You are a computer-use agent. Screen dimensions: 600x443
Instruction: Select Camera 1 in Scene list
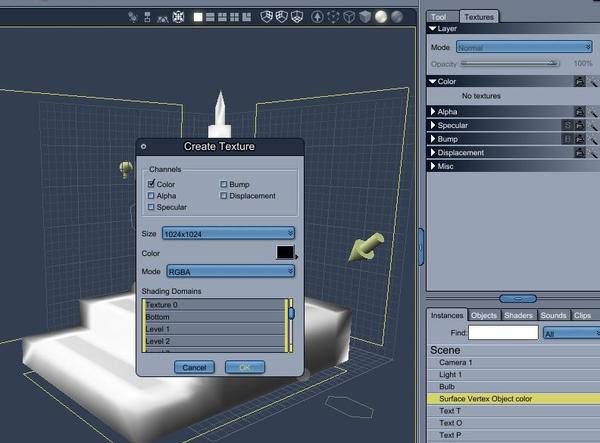pyautogui.click(x=513, y=362)
